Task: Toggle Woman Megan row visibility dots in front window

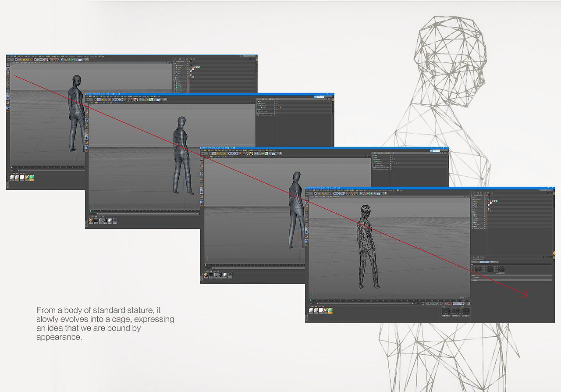Action: point(486,228)
